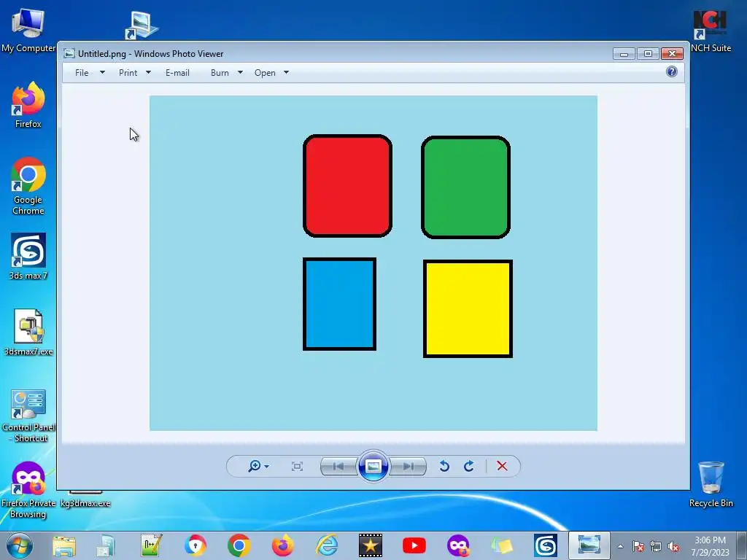747x560 pixels.
Task: Select the Recycle Bin desktop icon
Action: (711, 484)
